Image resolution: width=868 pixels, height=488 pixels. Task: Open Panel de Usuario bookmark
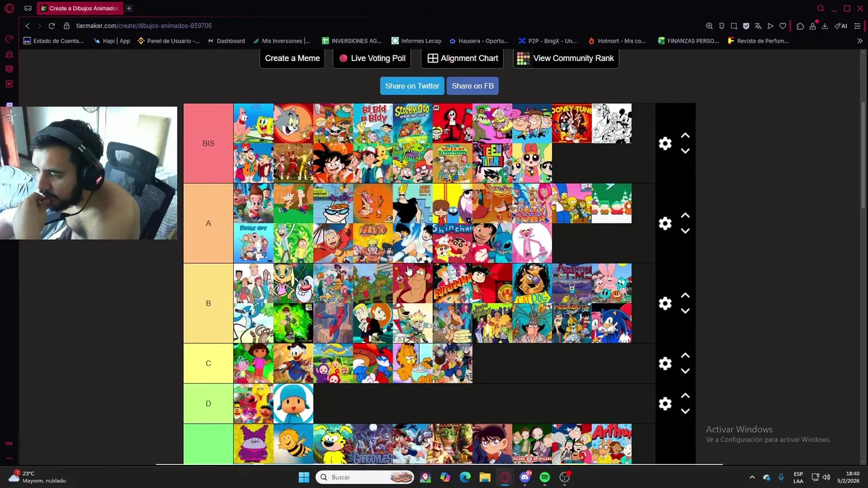click(168, 41)
